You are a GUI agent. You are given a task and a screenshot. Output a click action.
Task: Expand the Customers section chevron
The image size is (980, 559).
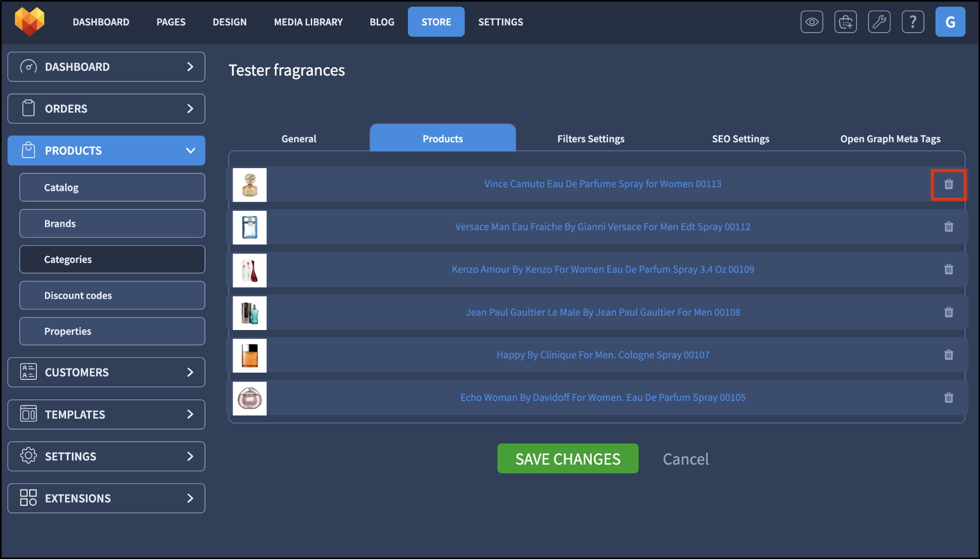coord(190,372)
